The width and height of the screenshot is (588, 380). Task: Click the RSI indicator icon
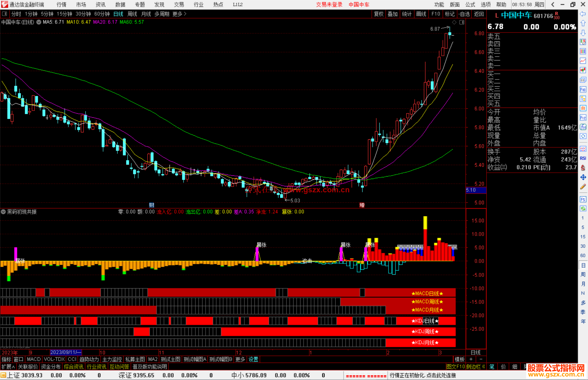point(583,158)
